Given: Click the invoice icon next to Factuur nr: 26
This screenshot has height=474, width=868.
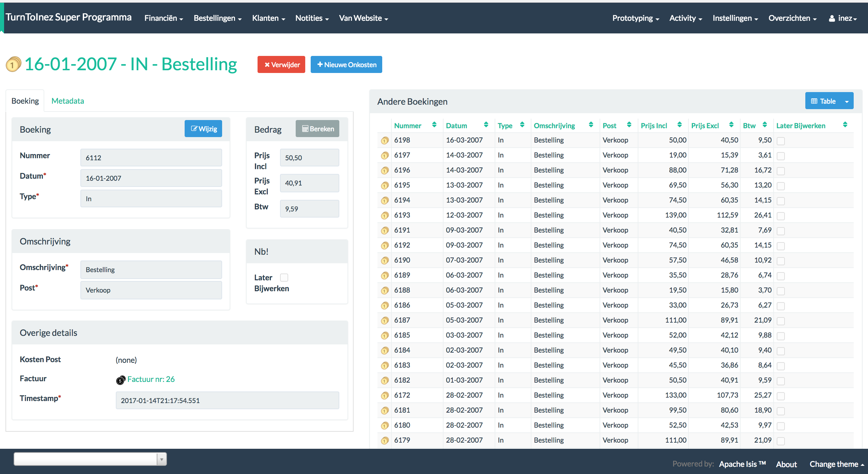Looking at the screenshot, I should point(121,380).
